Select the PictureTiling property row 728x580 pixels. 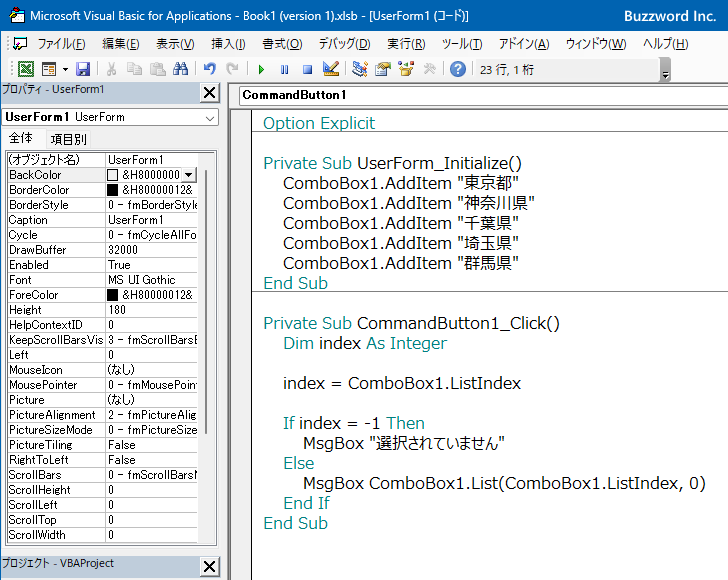[103, 445]
